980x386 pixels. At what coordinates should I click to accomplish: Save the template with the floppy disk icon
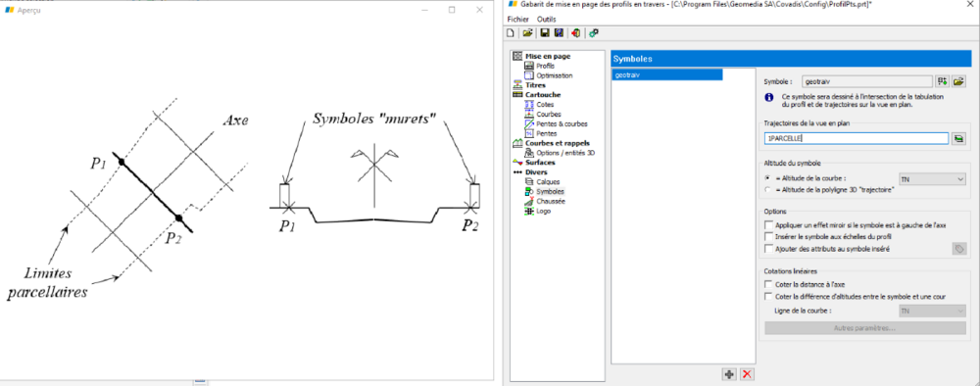(x=544, y=32)
